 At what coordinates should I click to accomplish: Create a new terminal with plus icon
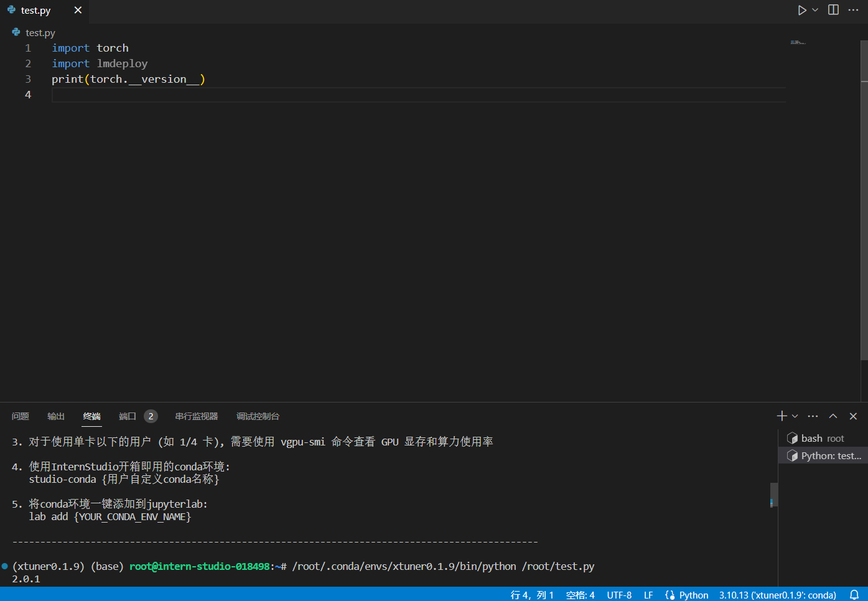tap(782, 416)
